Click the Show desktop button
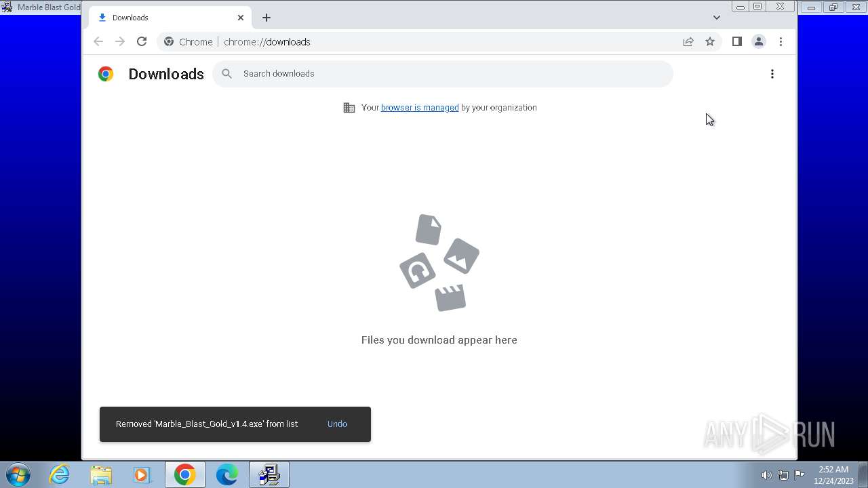Image resolution: width=868 pixels, height=488 pixels. point(863,474)
